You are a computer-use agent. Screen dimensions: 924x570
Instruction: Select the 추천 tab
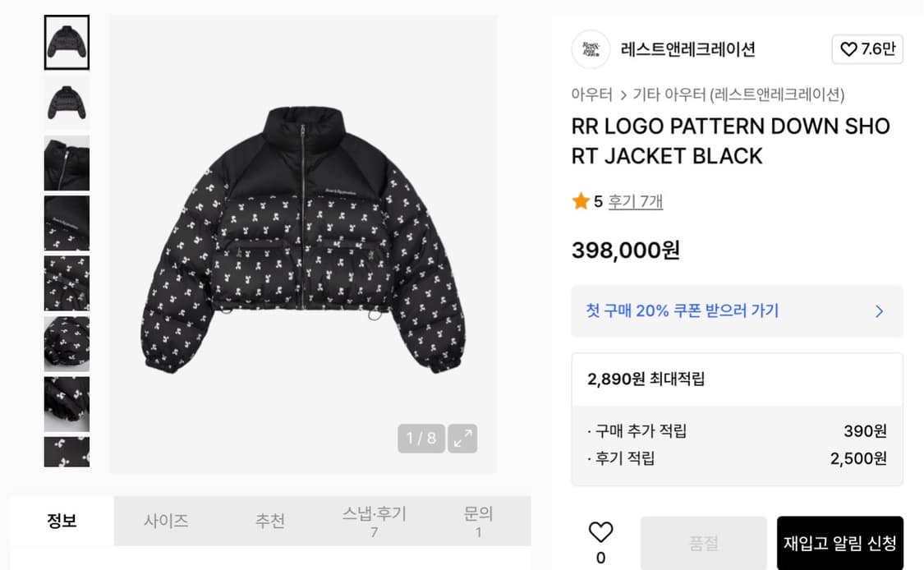269,521
